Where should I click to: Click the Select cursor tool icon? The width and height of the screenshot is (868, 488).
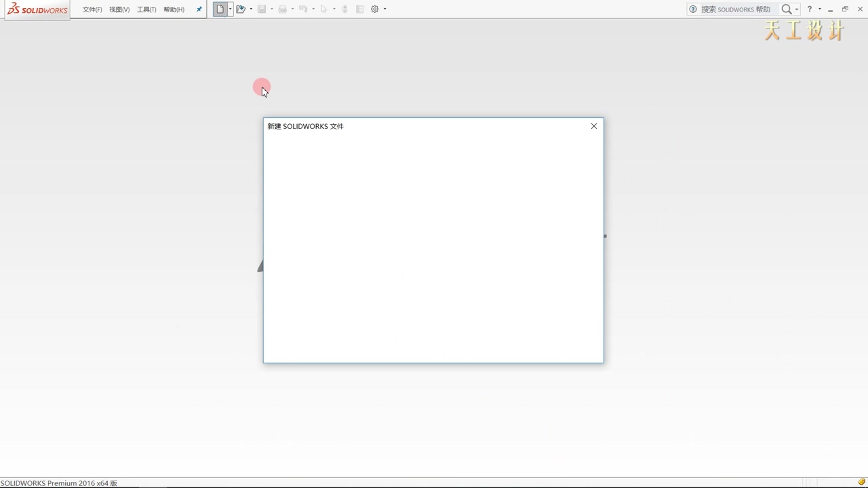click(x=324, y=9)
